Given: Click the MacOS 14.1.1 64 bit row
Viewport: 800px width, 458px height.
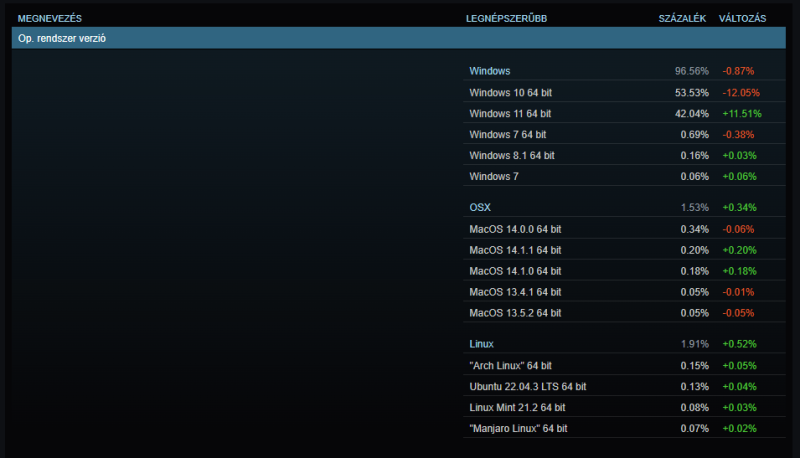Looking at the screenshot, I should pyautogui.click(x=624, y=250).
